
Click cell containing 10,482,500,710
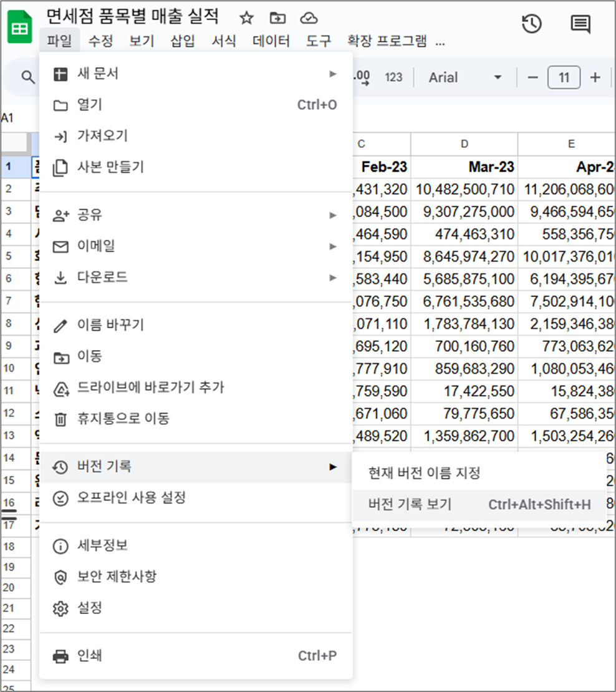pos(464,189)
